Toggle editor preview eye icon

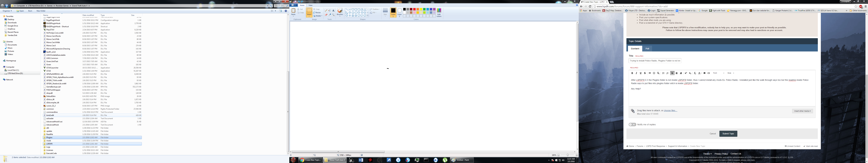point(705,73)
